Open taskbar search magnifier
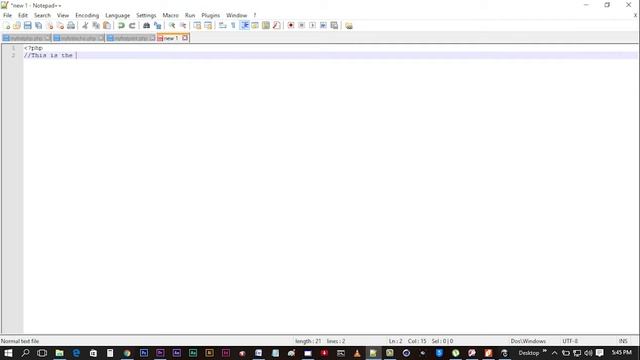This screenshot has width=640, height=360. click(x=25, y=353)
